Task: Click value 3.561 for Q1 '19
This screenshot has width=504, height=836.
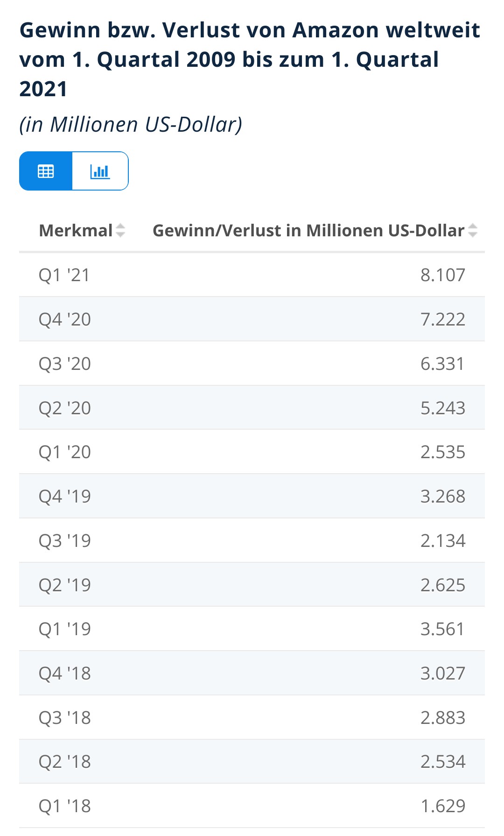Action: pos(442,629)
